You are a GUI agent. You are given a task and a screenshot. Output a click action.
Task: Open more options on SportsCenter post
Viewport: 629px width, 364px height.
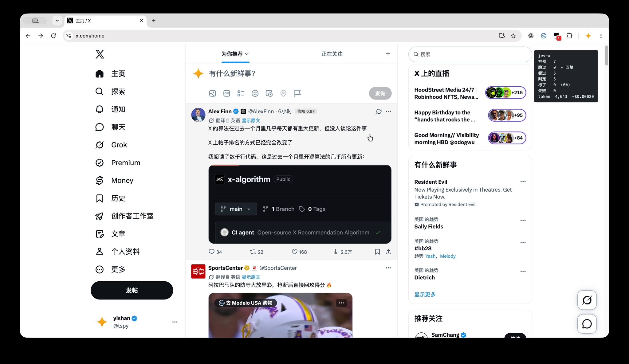click(388, 268)
